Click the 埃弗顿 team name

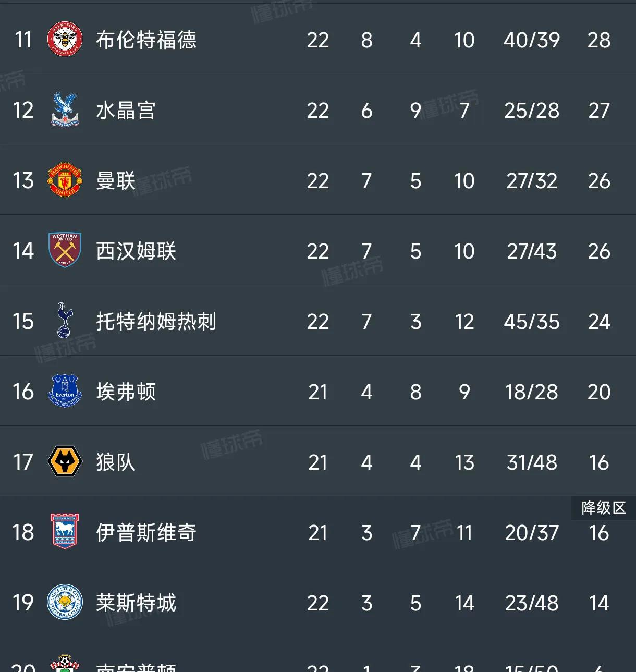[x=126, y=392]
